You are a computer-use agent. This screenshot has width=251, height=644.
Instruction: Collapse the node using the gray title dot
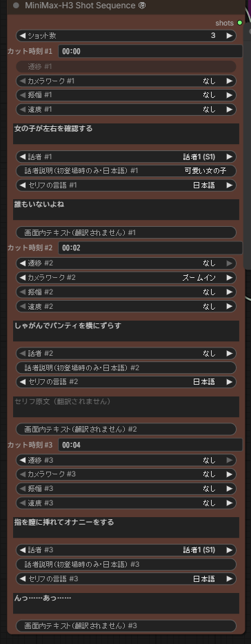click(16, 6)
